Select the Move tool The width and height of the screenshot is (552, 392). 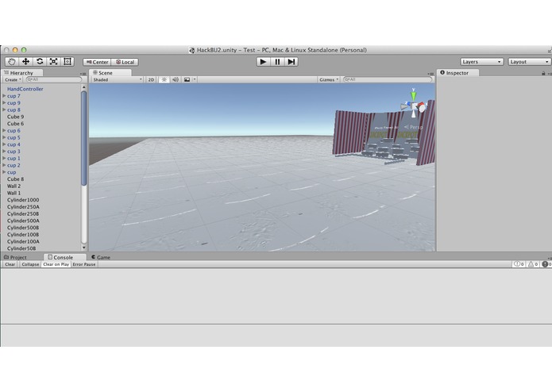point(25,62)
